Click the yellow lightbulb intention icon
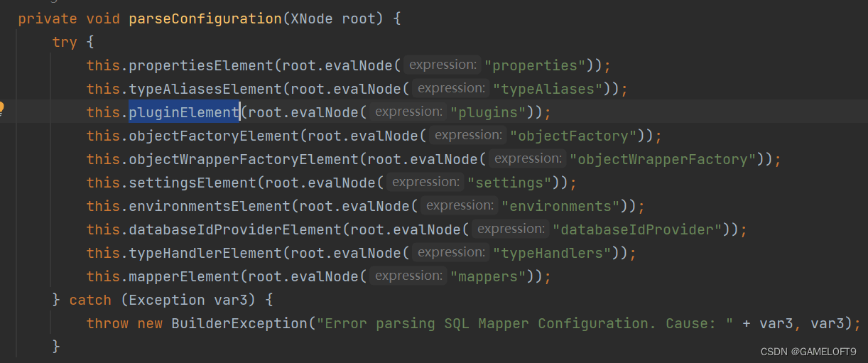The image size is (868, 363). [2, 109]
